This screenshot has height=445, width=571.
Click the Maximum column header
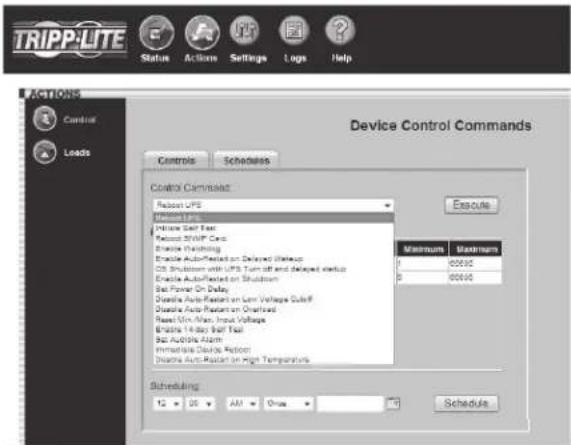click(x=476, y=249)
